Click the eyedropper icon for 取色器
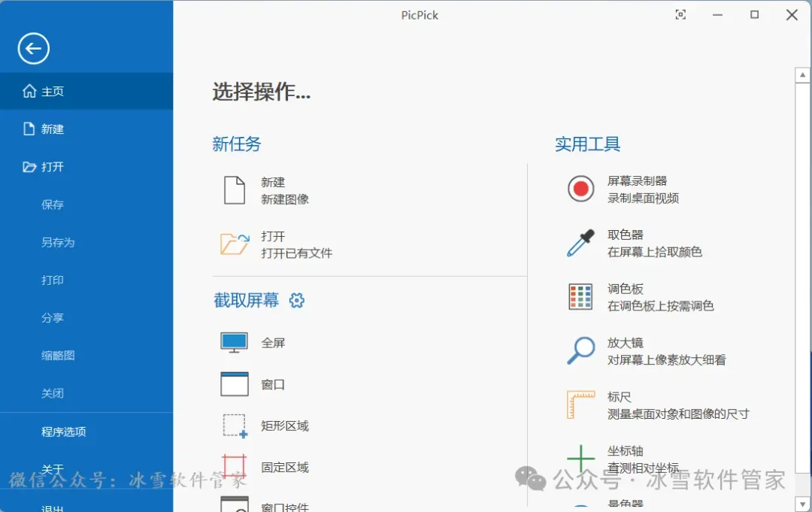This screenshot has width=812, height=512. coord(581,244)
